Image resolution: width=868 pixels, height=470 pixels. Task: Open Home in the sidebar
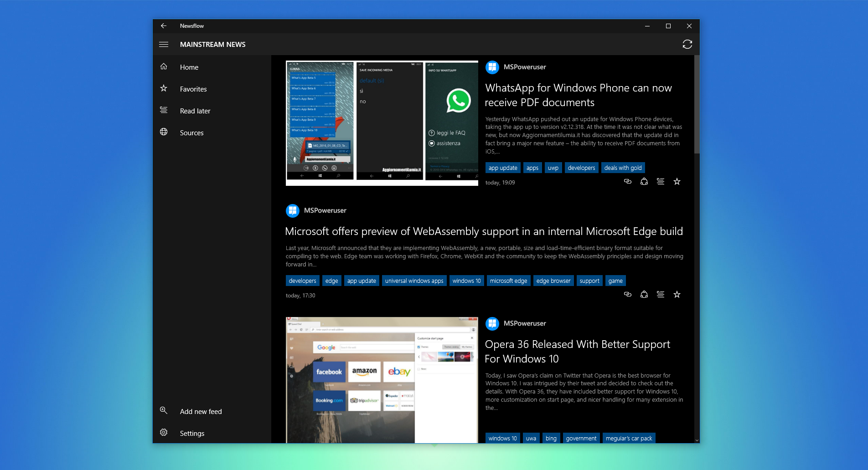click(212, 67)
